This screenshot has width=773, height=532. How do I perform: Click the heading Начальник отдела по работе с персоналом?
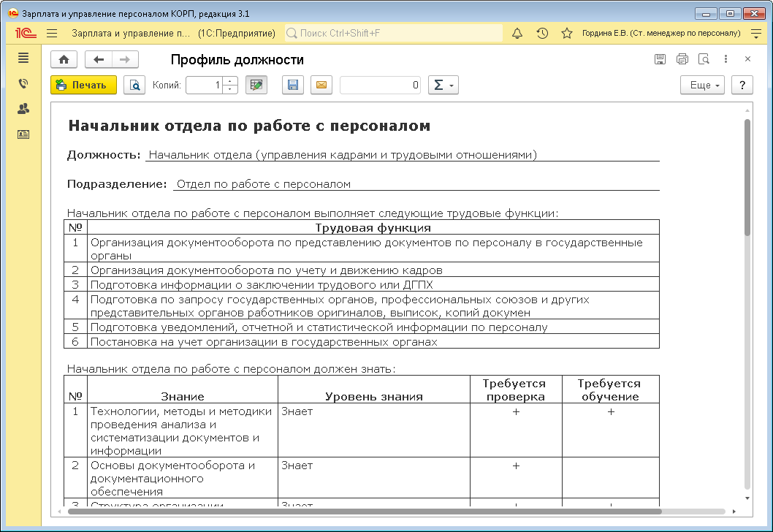(x=249, y=126)
